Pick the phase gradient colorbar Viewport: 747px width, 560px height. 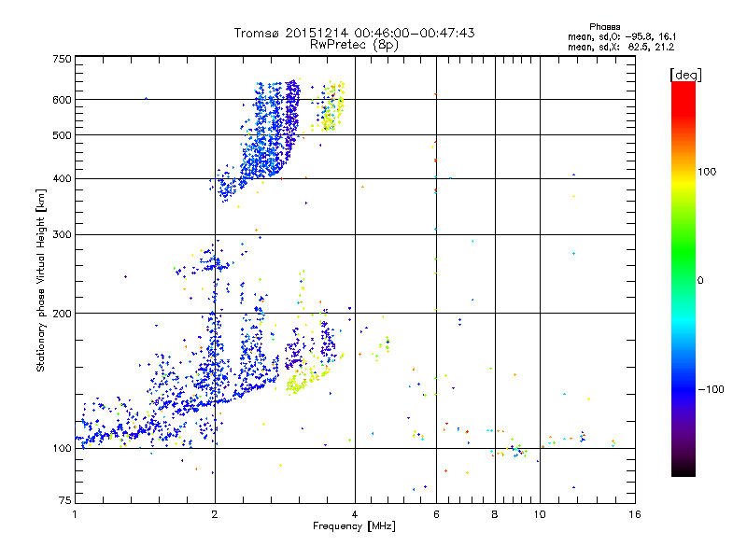pyautogui.click(x=684, y=278)
